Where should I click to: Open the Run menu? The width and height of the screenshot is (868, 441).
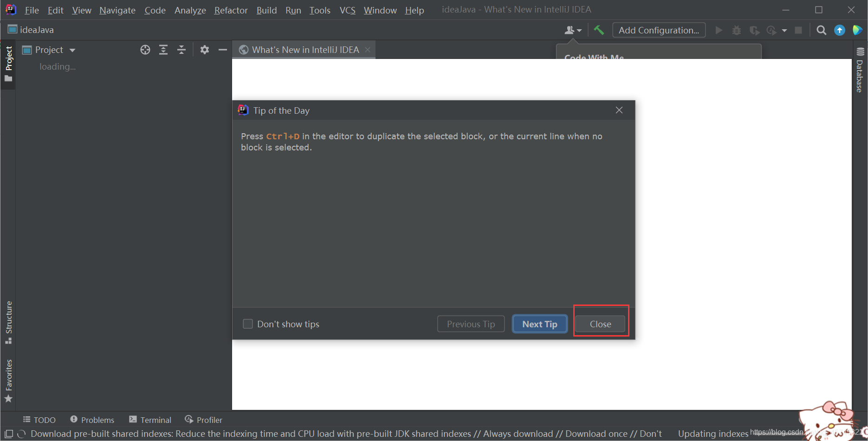[293, 10]
